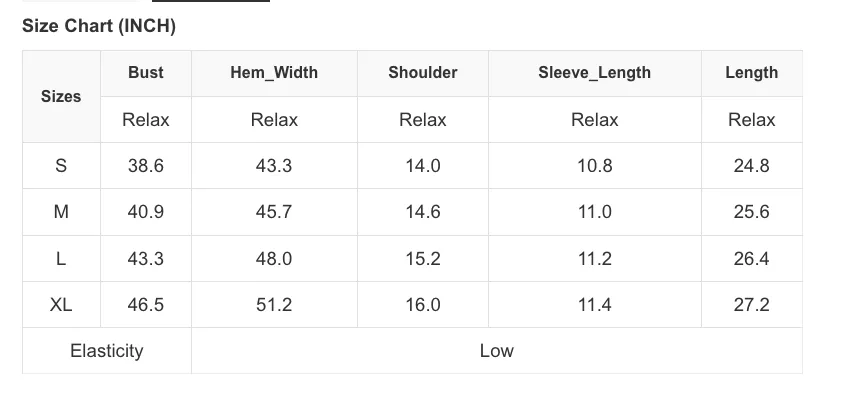Viewport: 862px width, 406px height.
Task: Click bust value 38.6 for size S
Action: (x=146, y=166)
